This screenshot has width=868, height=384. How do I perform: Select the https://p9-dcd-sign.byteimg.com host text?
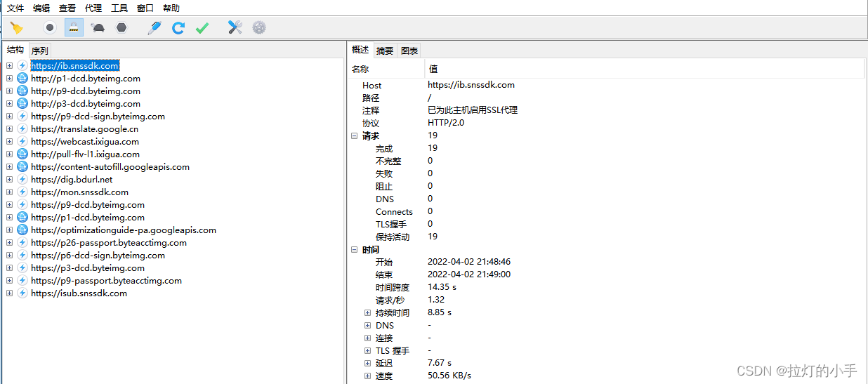[x=98, y=116]
